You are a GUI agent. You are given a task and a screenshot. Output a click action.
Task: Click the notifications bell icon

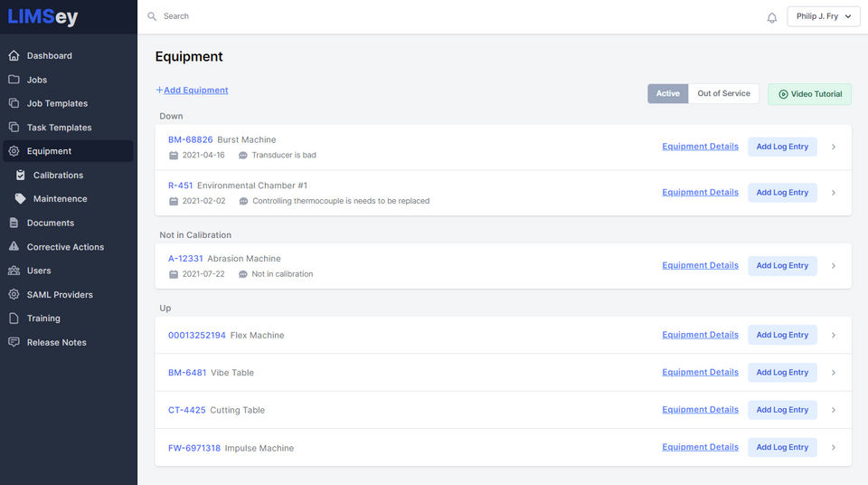coord(771,17)
